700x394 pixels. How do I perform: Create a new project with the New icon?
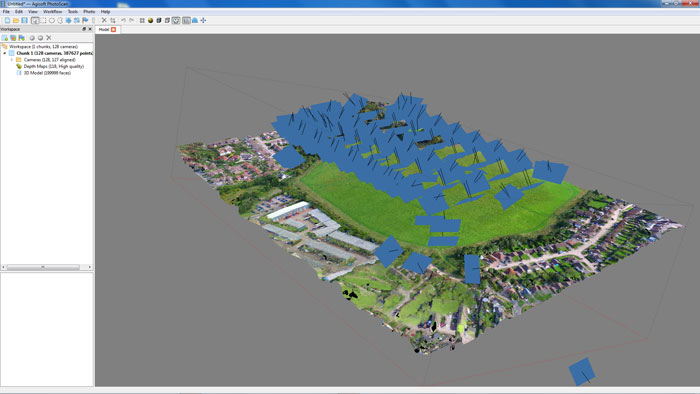point(7,21)
